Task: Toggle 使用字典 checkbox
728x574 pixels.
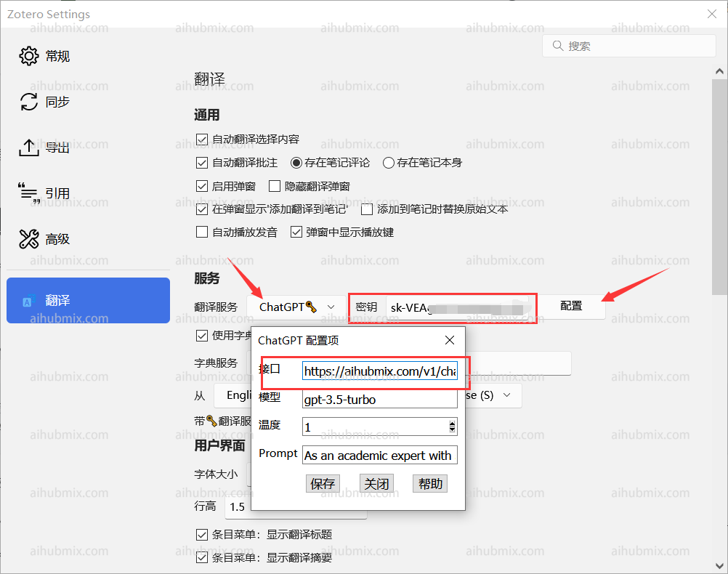Action: tap(202, 335)
